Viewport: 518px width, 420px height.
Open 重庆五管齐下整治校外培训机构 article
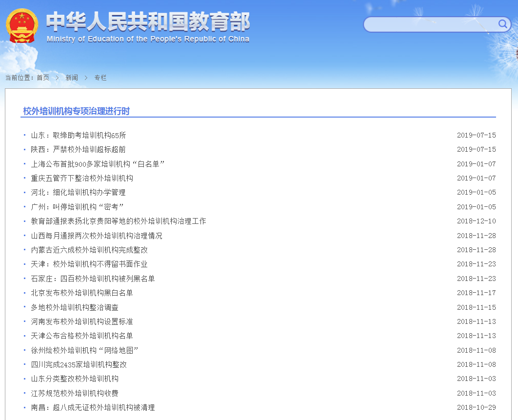pos(82,178)
